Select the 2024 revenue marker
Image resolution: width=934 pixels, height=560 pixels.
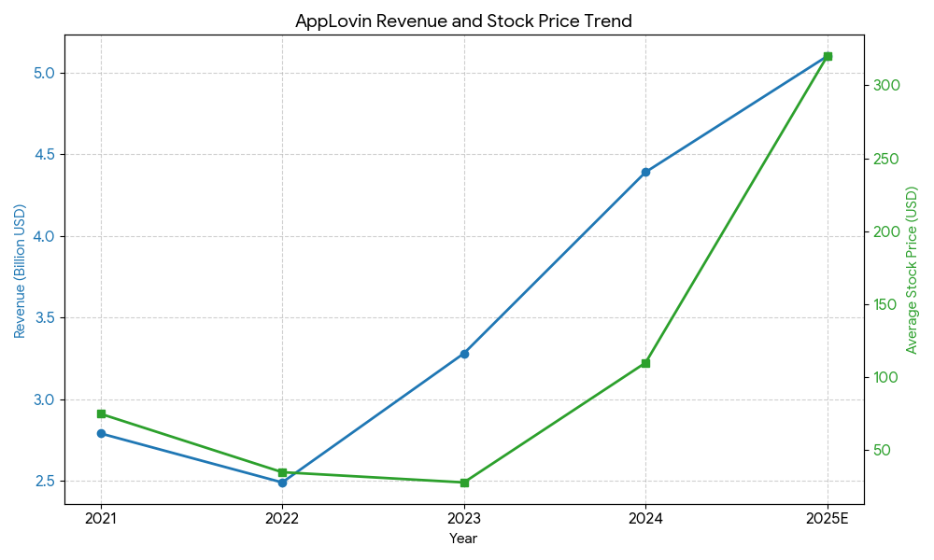[x=645, y=171]
